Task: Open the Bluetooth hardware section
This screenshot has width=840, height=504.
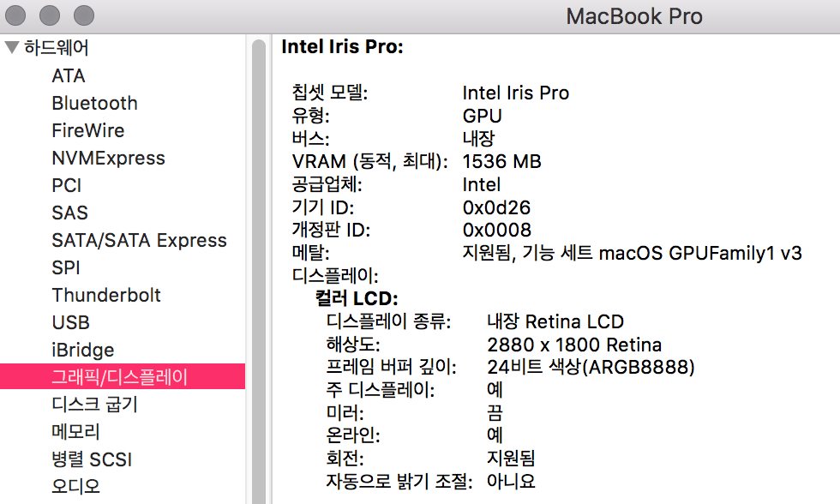Action: [94, 103]
